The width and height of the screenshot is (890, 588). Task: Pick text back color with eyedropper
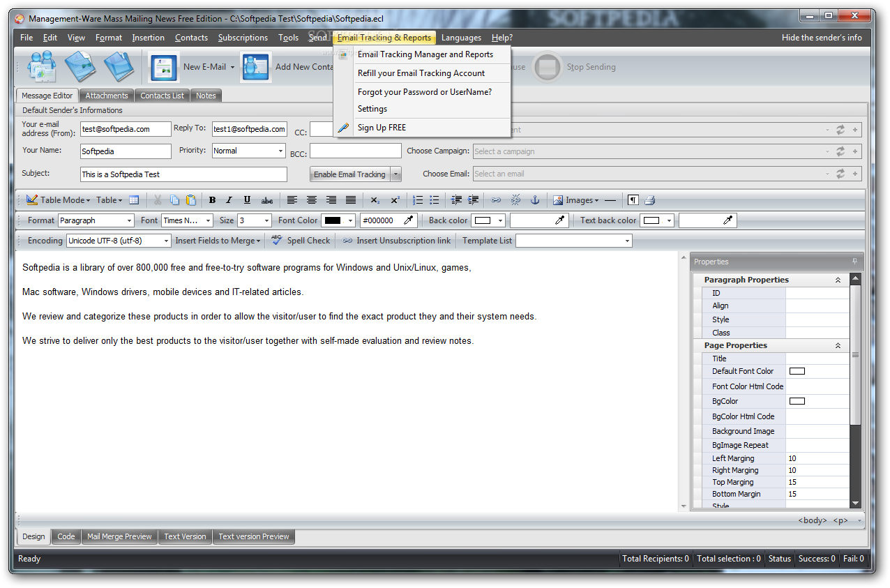(x=728, y=220)
